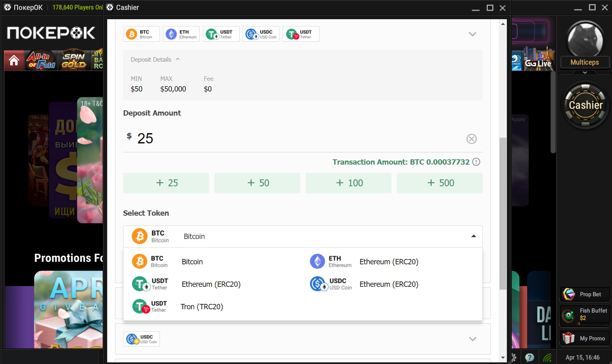Select USDT Tron payment chip at top
This screenshot has width=612, height=364.
(x=301, y=34)
